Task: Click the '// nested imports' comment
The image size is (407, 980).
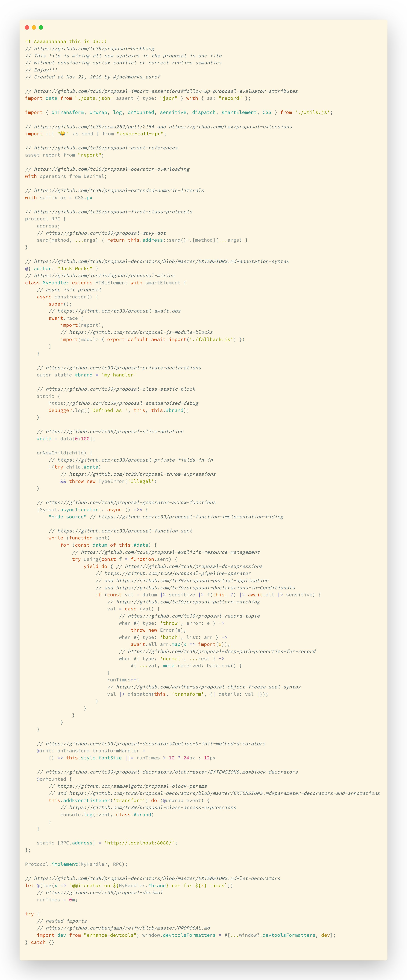Action: 62,921
